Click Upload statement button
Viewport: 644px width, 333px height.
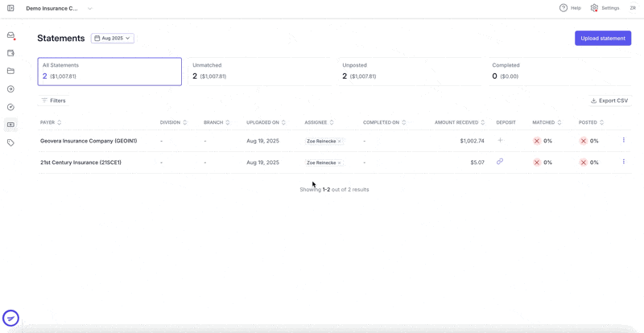tap(603, 38)
